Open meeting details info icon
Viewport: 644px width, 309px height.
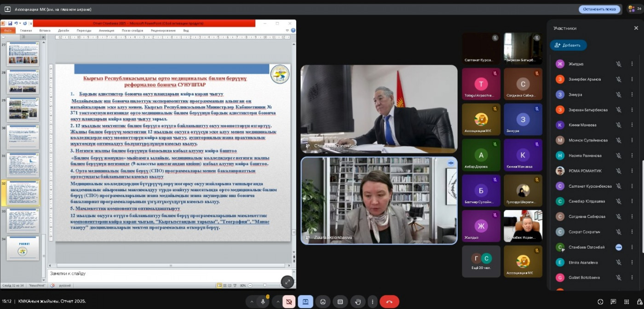[x=600, y=302]
